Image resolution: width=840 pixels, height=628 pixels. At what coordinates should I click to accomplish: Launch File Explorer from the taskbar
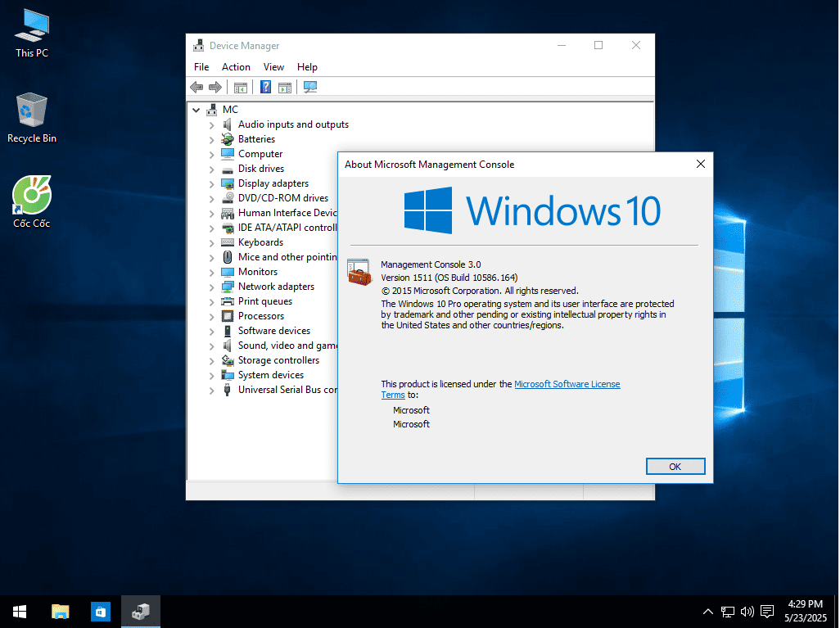[60, 612]
